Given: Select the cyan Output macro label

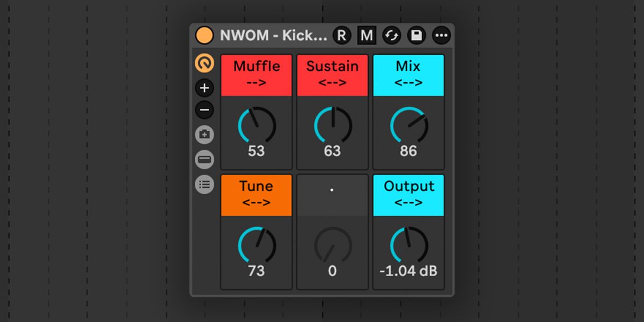Looking at the screenshot, I should click(408, 195).
